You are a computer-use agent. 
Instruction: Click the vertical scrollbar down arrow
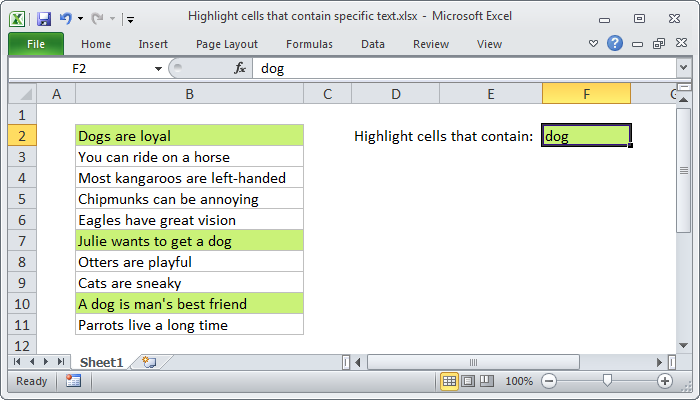(x=683, y=345)
